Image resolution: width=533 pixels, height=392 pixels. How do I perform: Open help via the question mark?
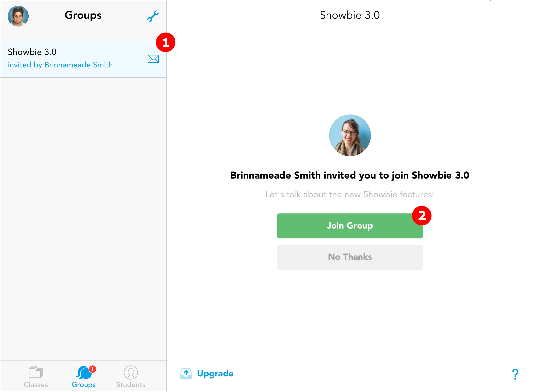pyautogui.click(x=515, y=374)
